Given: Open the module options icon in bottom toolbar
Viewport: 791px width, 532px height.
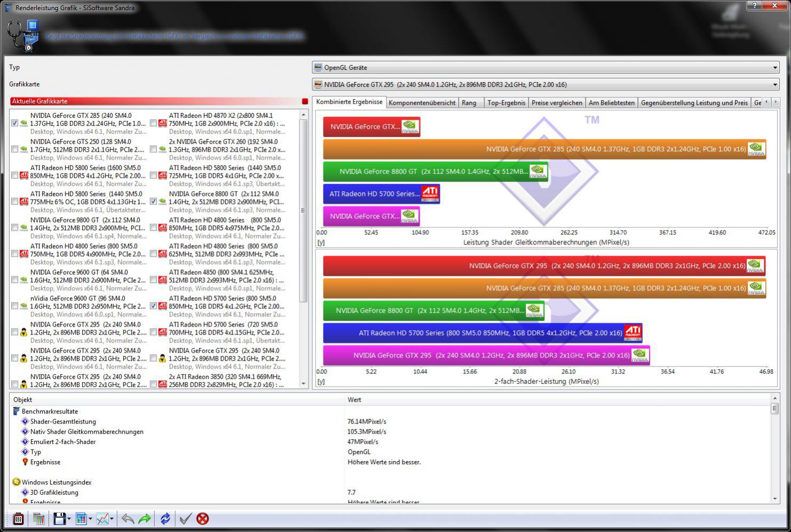Looking at the screenshot, I should click(18, 519).
